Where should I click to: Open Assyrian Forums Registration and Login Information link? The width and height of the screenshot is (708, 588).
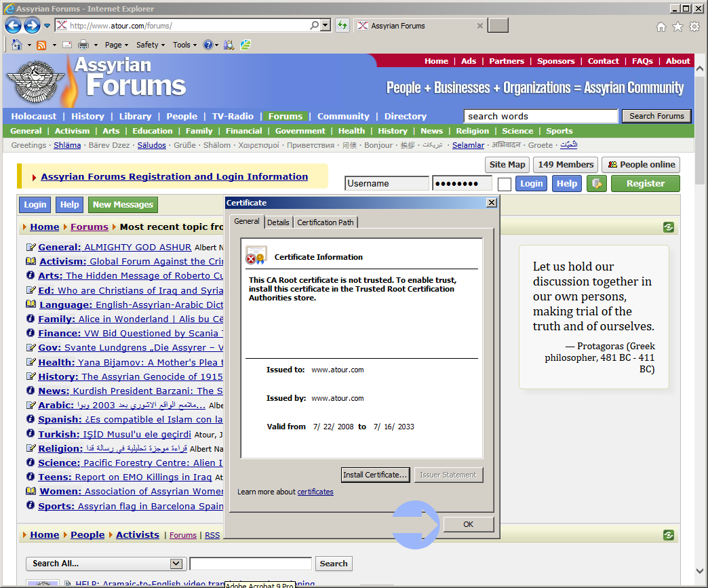click(x=174, y=176)
